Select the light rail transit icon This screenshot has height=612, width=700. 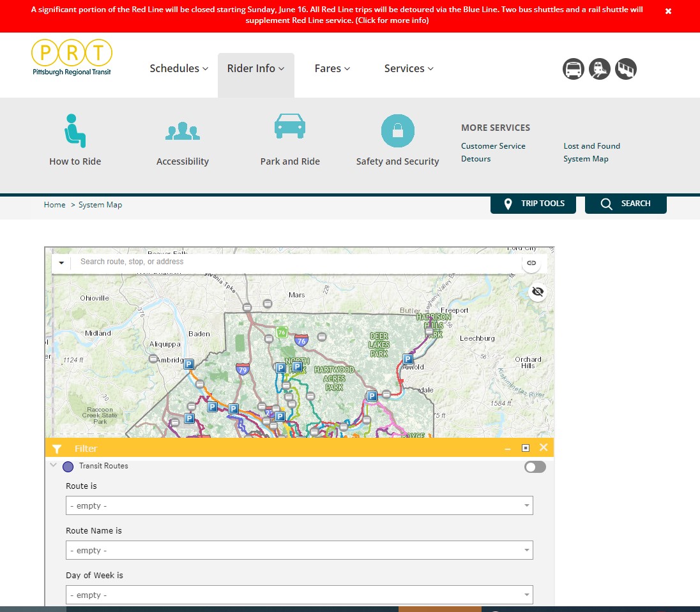click(600, 69)
